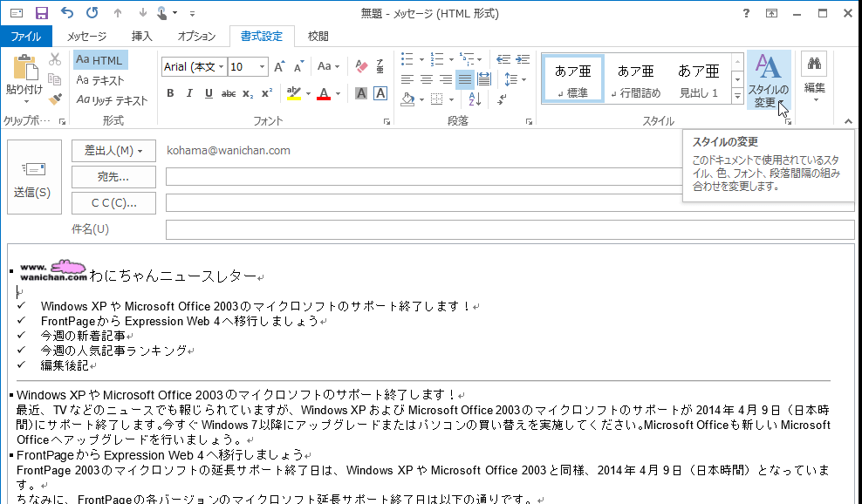Open 編集 binoculars button
The height and width of the screenshot is (504, 862).
point(814,78)
